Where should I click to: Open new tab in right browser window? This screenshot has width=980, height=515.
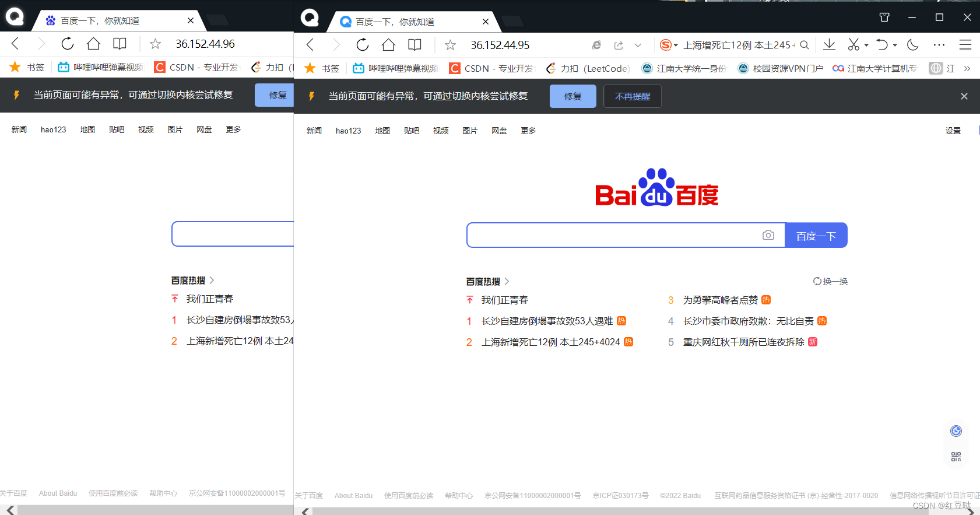click(512, 22)
